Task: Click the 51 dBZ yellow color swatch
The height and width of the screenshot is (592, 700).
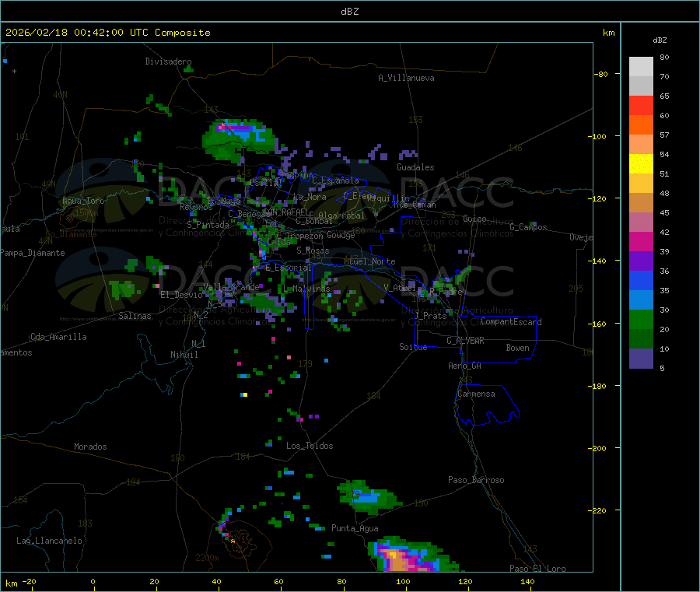Action: pos(641,164)
